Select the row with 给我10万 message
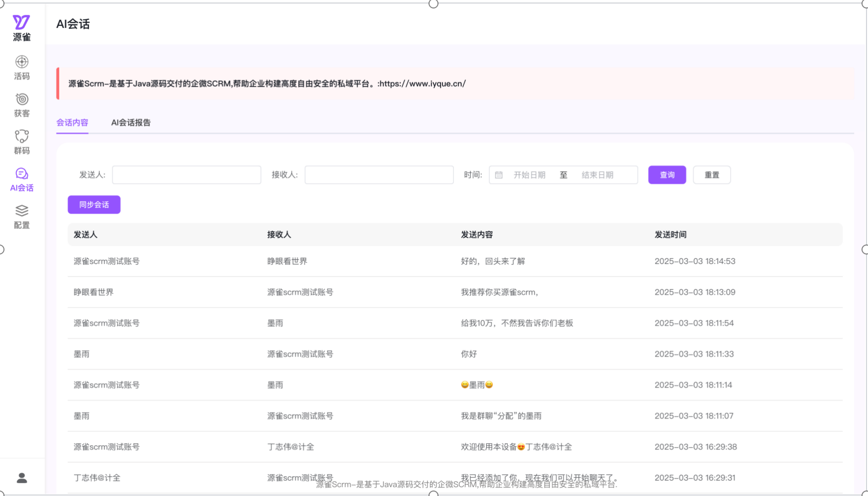 517,323
